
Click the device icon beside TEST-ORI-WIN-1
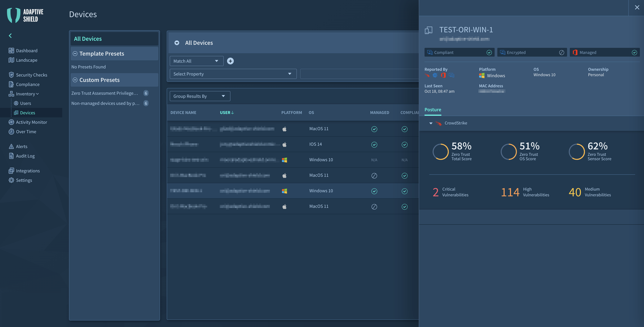coord(428,30)
